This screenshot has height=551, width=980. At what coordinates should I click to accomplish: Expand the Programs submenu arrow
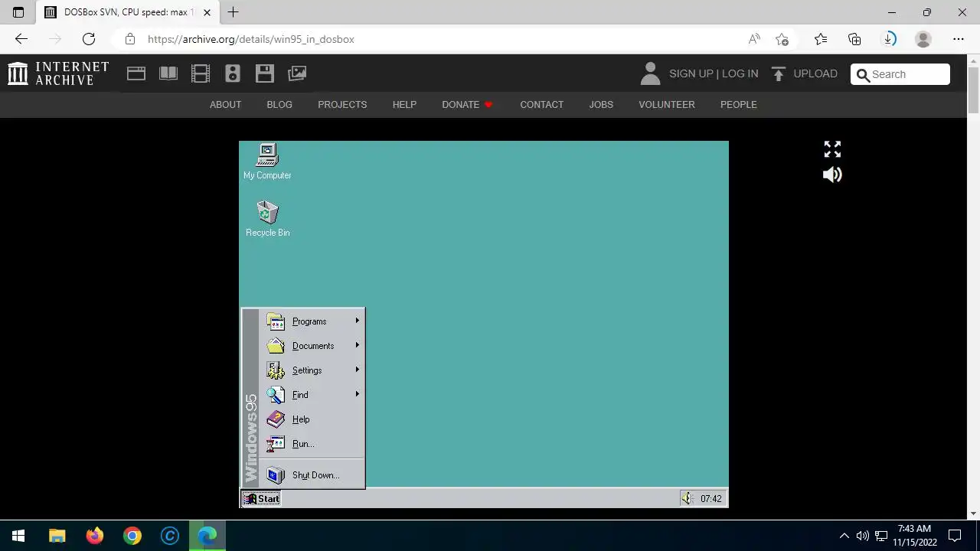tap(357, 321)
